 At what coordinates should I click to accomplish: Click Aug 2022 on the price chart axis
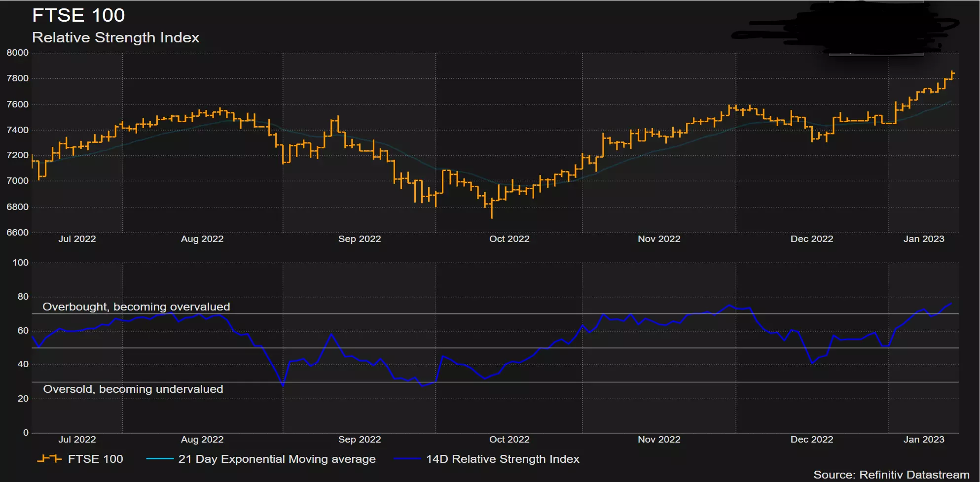[202, 239]
